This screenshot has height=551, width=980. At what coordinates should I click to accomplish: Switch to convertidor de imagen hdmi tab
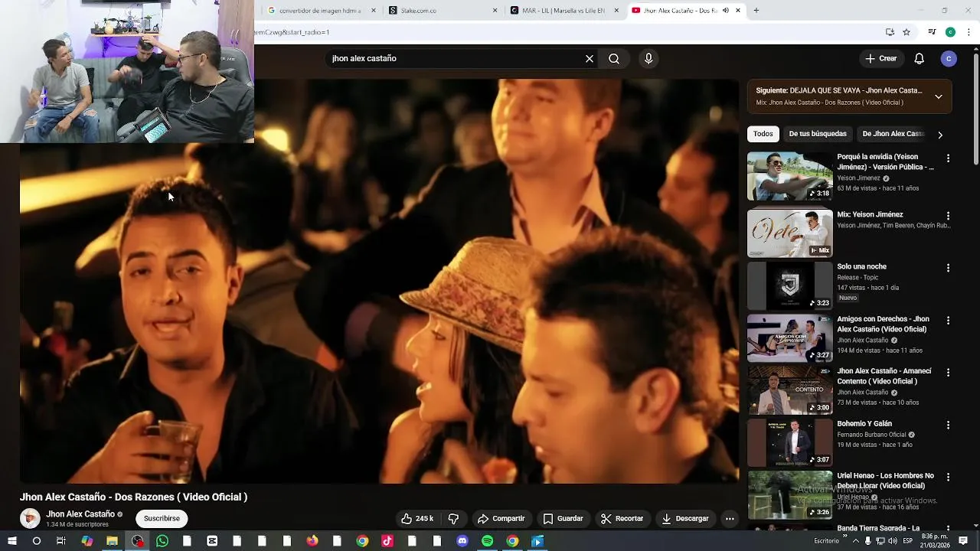pos(320,11)
